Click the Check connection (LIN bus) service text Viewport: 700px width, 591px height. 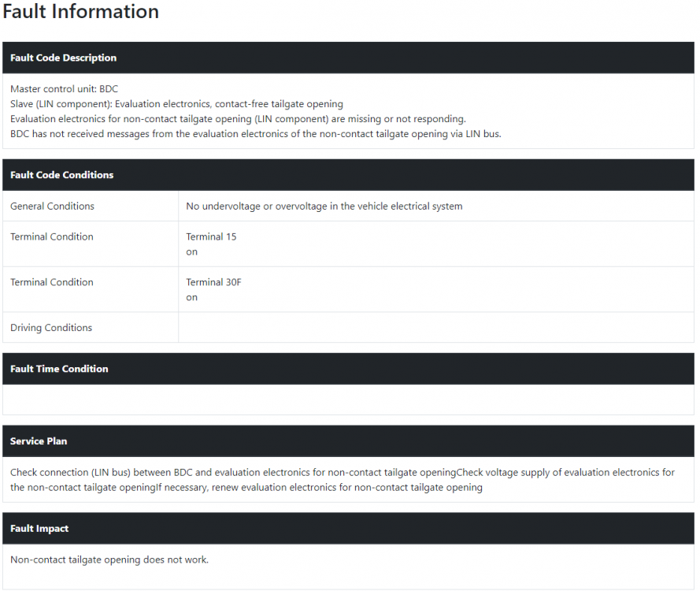(343, 480)
